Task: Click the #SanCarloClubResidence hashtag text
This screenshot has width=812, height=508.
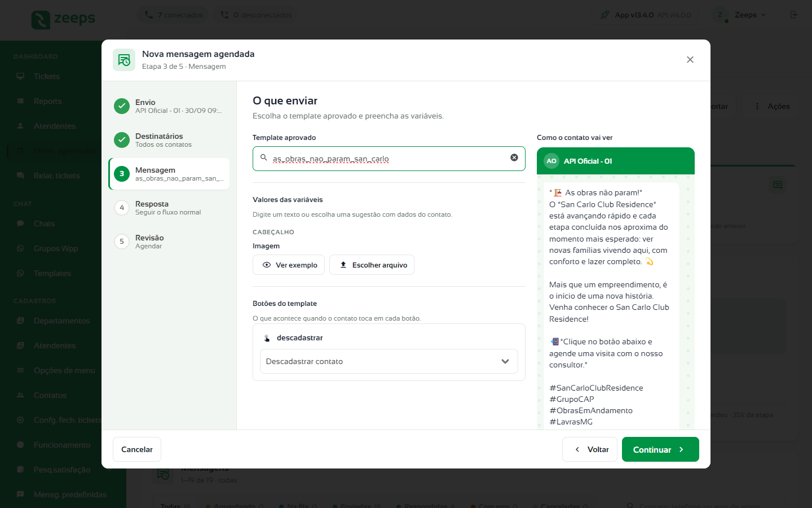Action: pos(596,388)
